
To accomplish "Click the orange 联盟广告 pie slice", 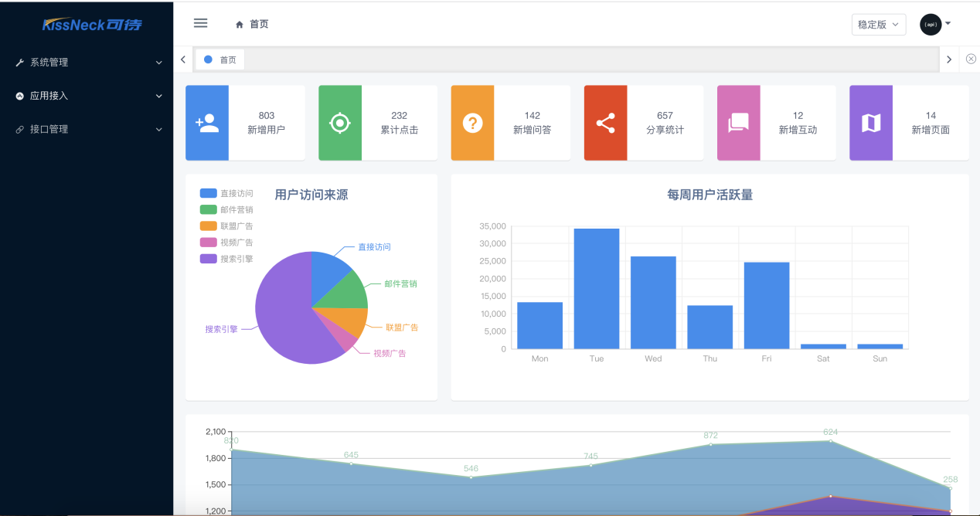I will 349,319.
